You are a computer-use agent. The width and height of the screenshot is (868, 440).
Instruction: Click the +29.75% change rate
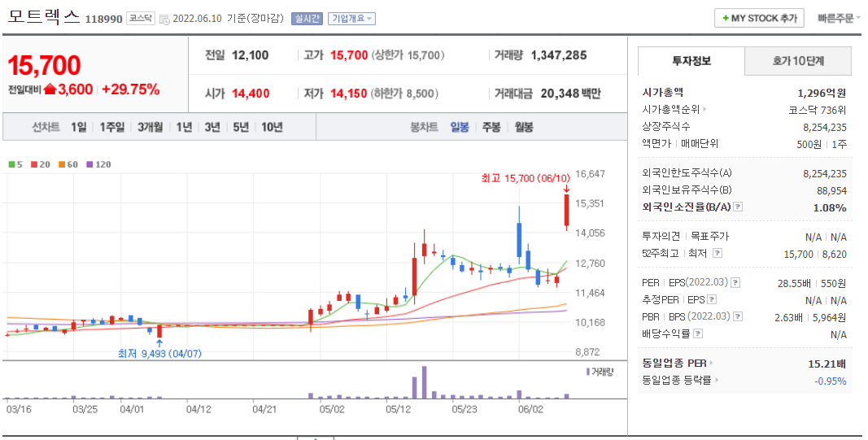pos(131,89)
